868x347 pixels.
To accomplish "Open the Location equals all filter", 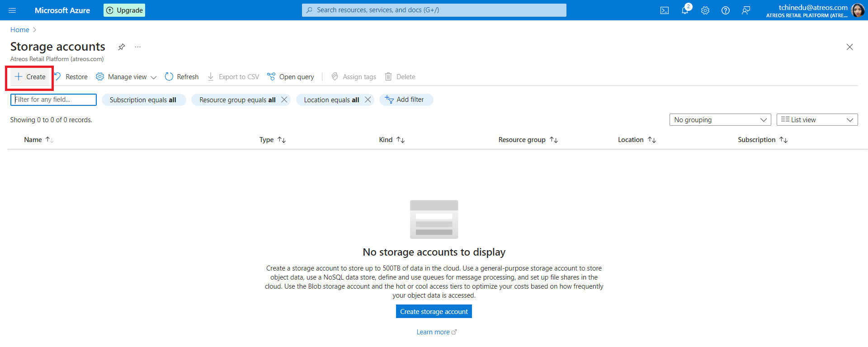I will pyautogui.click(x=331, y=100).
